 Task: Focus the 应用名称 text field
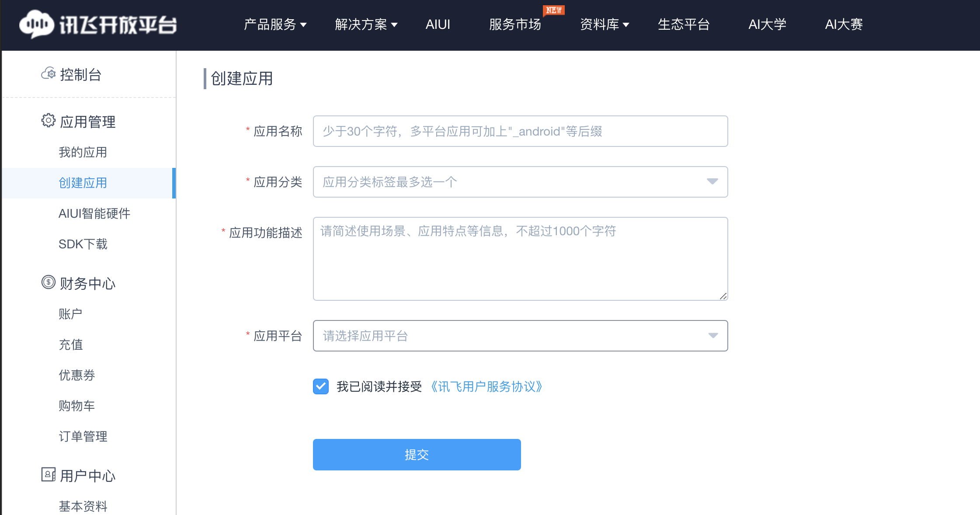[520, 131]
